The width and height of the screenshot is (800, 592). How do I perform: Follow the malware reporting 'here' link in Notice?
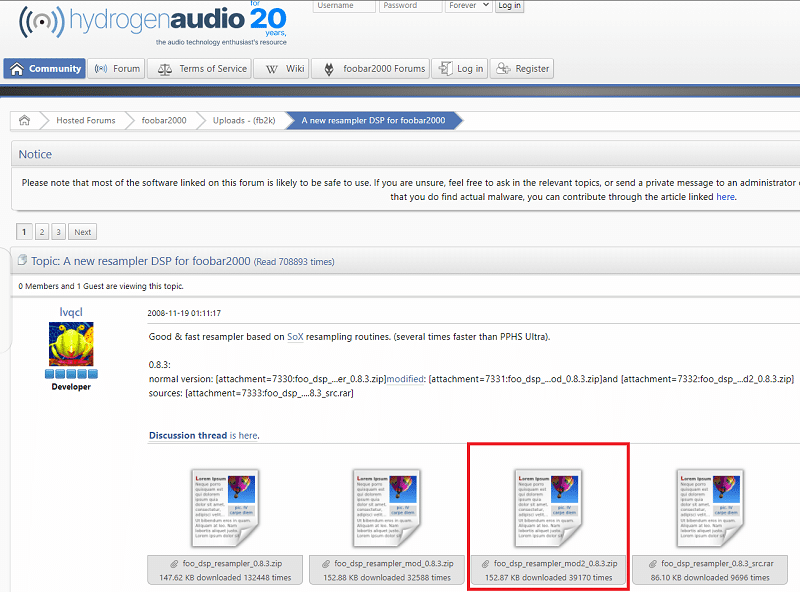click(x=725, y=196)
